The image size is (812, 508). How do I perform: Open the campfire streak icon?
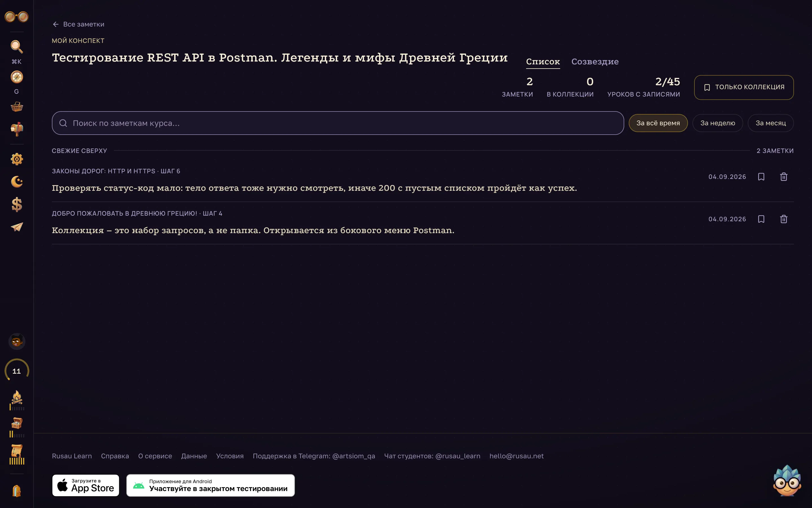(16, 400)
